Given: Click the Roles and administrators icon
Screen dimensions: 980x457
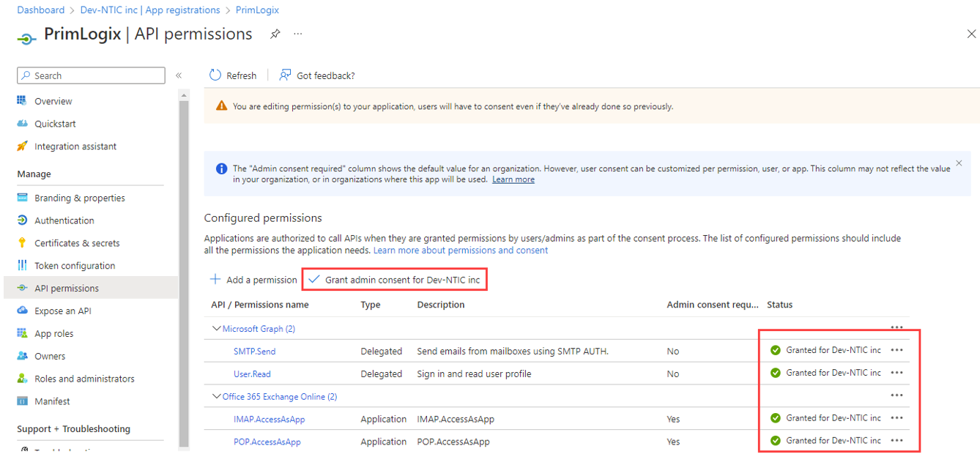Looking at the screenshot, I should pos(22,379).
